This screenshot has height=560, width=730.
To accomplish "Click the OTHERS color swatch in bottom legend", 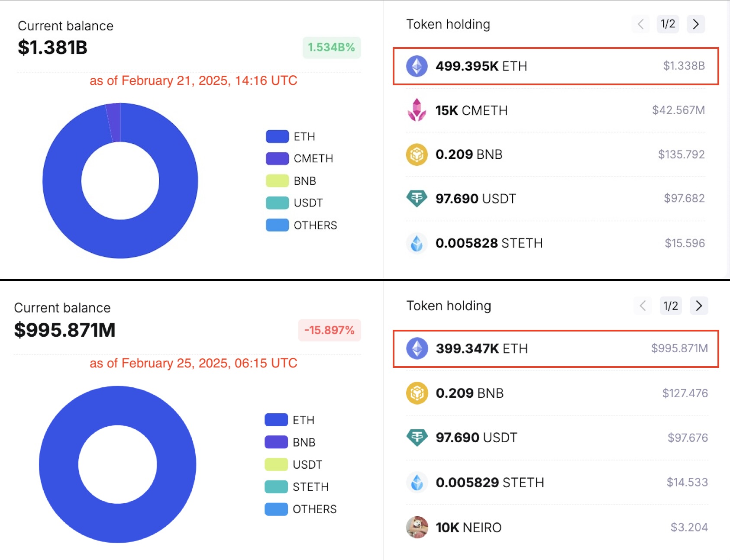I will click(x=276, y=509).
